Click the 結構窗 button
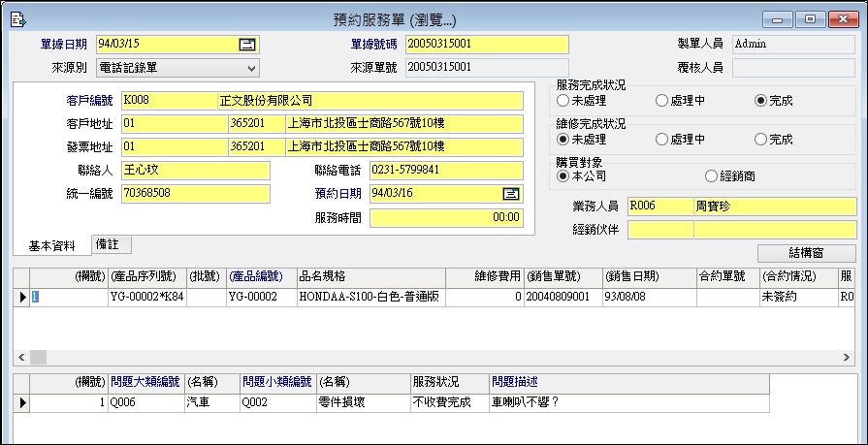 [x=806, y=253]
